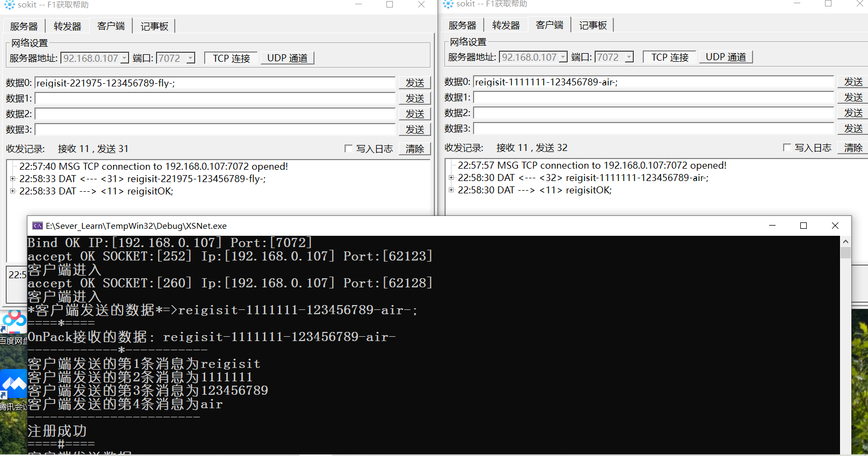The width and height of the screenshot is (868, 456).
Task: Open the Baidu Netdisk desktop shortcut icon
Action: click(x=15, y=321)
